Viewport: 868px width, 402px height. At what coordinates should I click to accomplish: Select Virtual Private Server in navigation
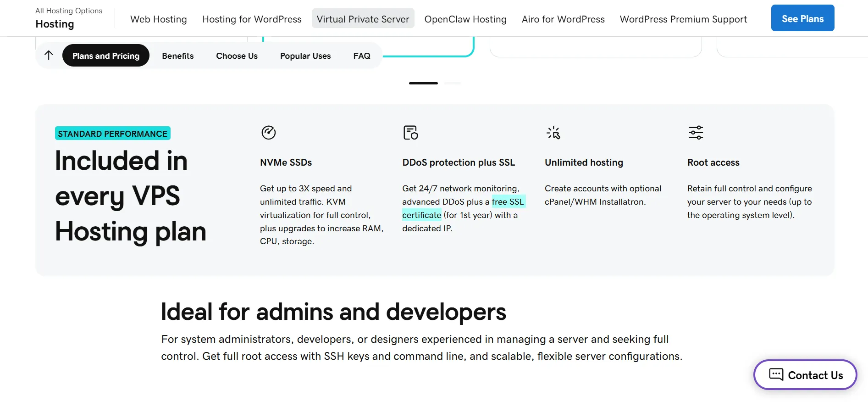tap(363, 18)
